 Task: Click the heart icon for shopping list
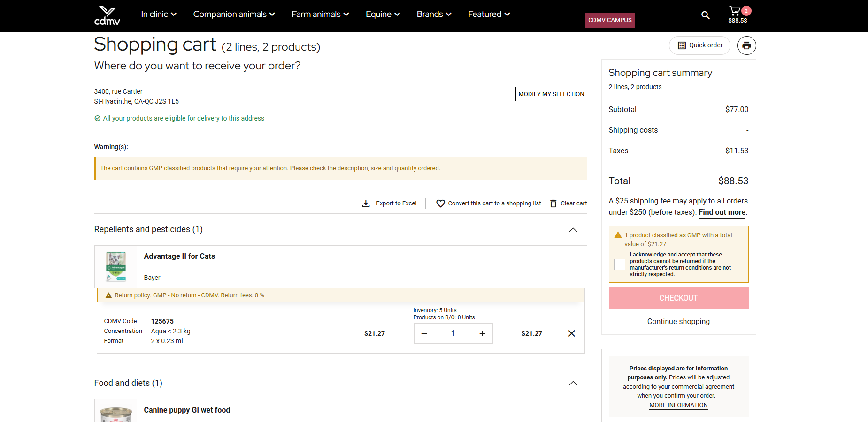[x=440, y=203]
